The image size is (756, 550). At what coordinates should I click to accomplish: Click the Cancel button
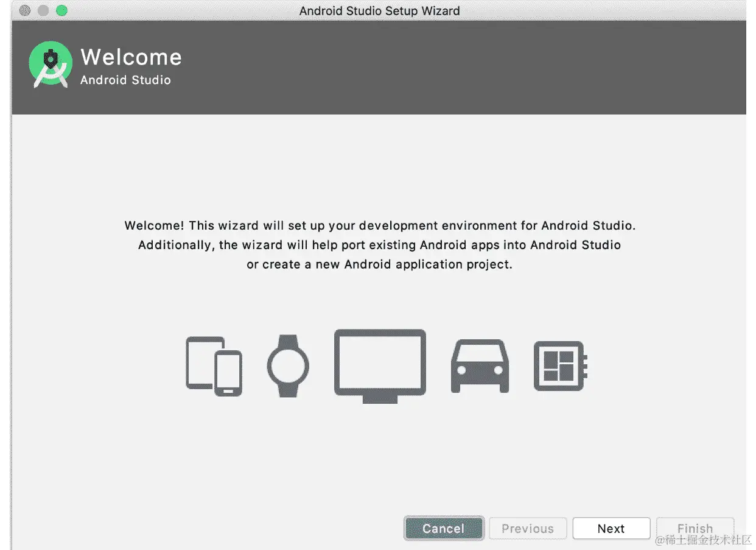click(x=444, y=529)
